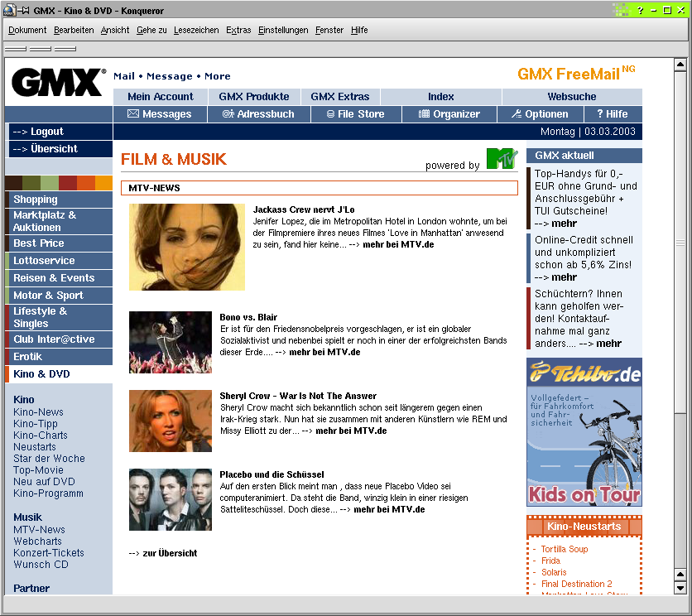The height and width of the screenshot is (616, 692).
Task: Open the Lesezeichen menu
Action: (x=196, y=30)
